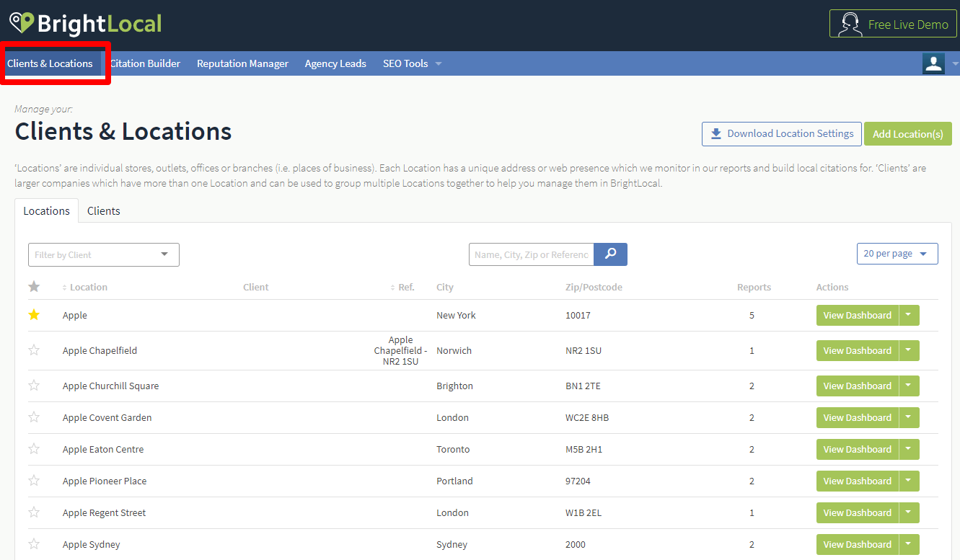This screenshot has height=560, width=960.
Task: Click the Toronto city cell
Action: pyautogui.click(x=453, y=449)
